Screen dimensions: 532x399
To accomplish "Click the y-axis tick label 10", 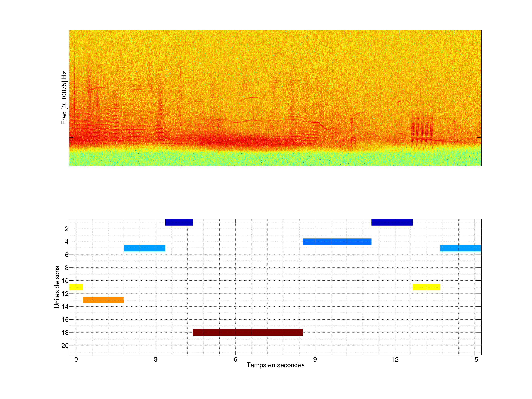I will coord(65,281).
